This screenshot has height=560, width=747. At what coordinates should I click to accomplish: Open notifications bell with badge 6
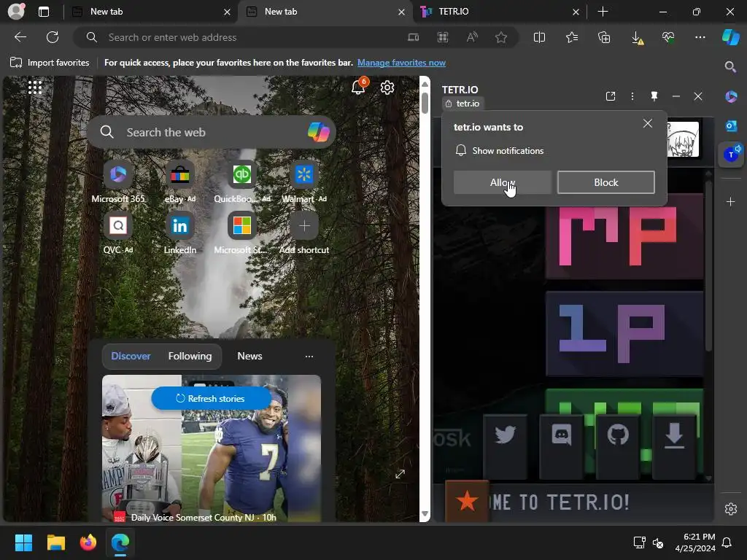coord(358,87)
